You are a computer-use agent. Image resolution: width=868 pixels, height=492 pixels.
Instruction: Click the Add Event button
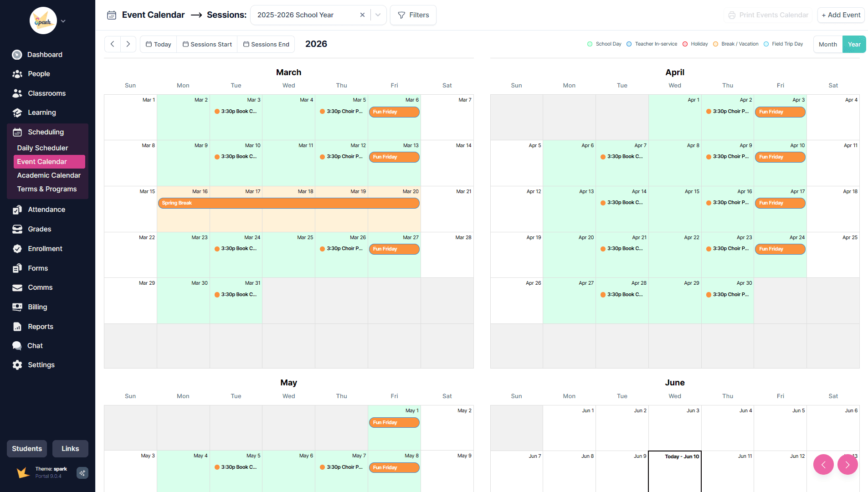click(841, 15)
